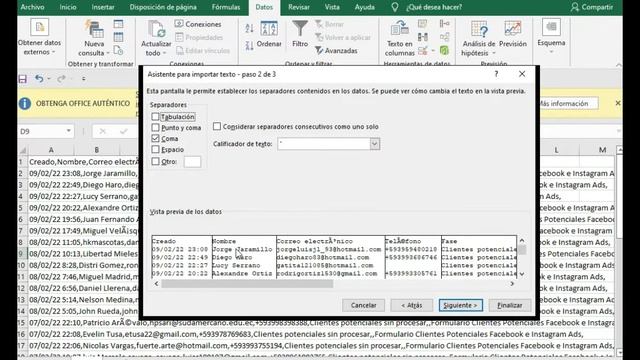Close the yellow notification bar
Screen dimensions: 640x360
pyautogui.click(x=618, y=103)
